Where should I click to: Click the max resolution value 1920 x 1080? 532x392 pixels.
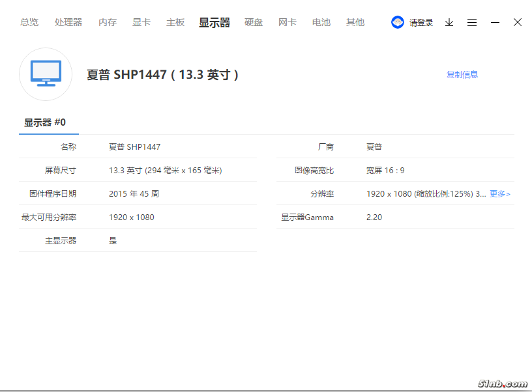(132, 217)
